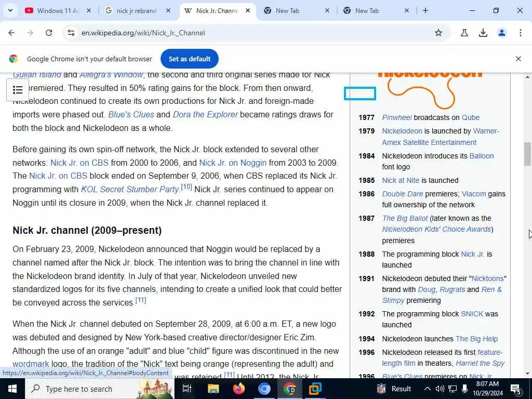Screen dimensions: 532x399
Task: Click the taskbar search box
Action: [99, 389]
